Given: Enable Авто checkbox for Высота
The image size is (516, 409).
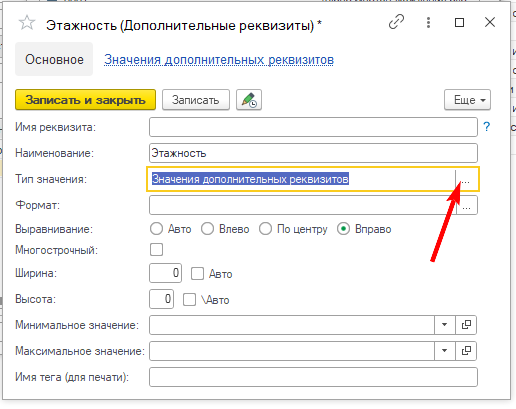Looking at the screenshot, I should point(189,299).
